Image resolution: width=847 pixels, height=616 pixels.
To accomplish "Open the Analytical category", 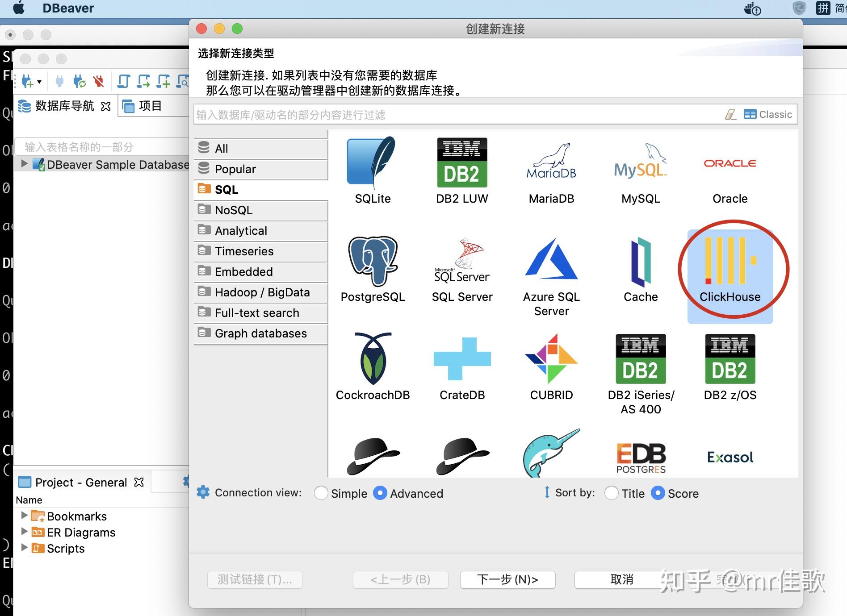I will tap(261, 230).
